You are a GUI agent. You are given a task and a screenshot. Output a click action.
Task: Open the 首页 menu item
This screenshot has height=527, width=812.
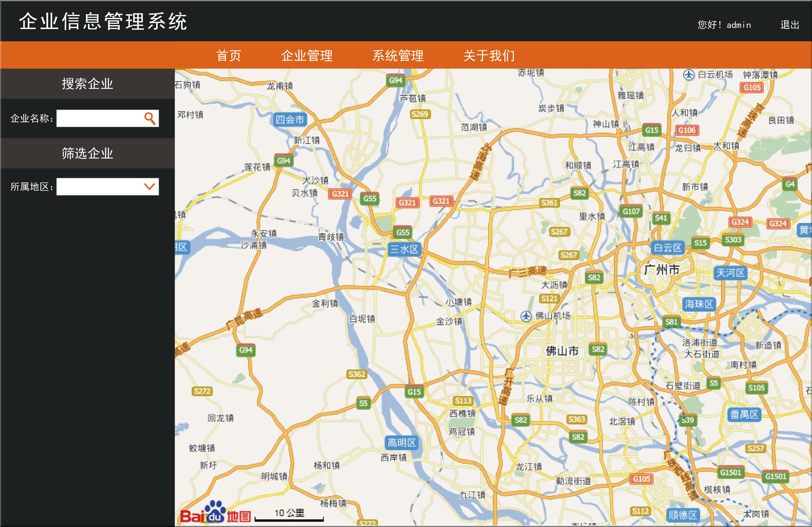click(x=229, y=55)
